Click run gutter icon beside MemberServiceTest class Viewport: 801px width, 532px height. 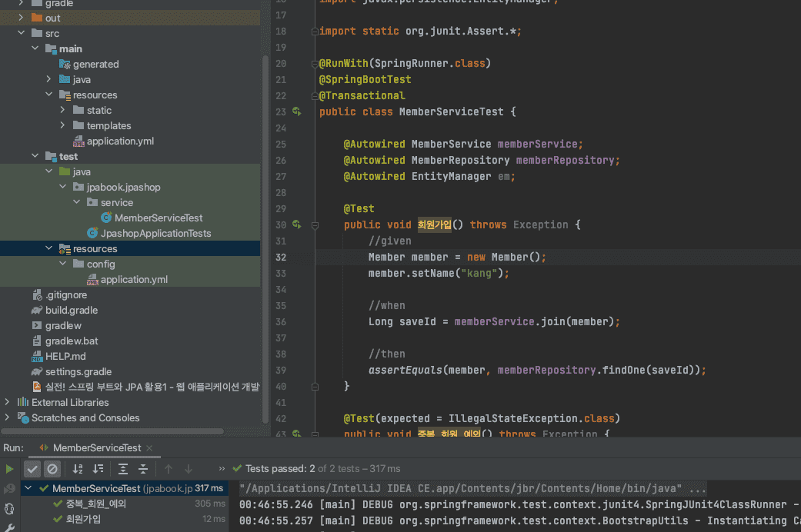pos(297,112)
